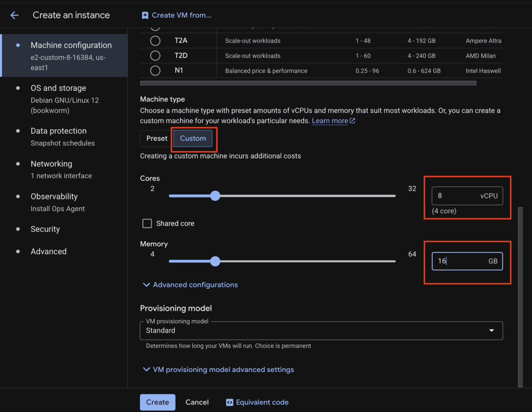Click the memory GB input field
The width and height of the screenshot is (532, 412).
coord(467,261)
